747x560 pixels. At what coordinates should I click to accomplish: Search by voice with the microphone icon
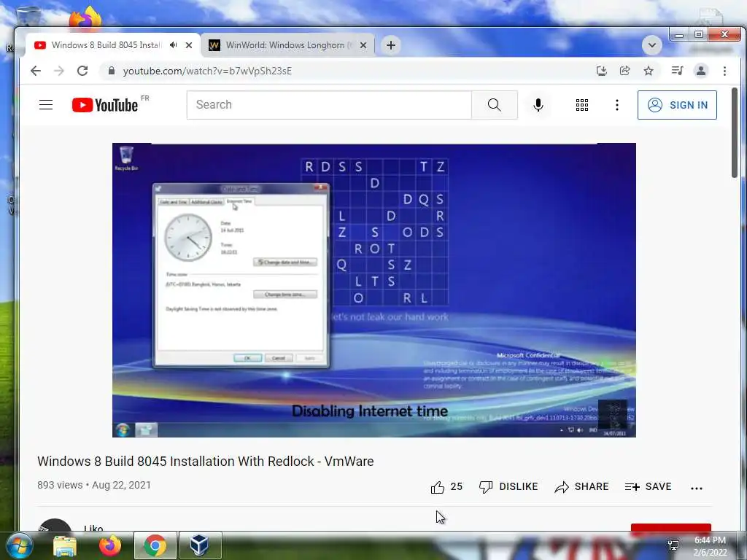coord(538,105)
